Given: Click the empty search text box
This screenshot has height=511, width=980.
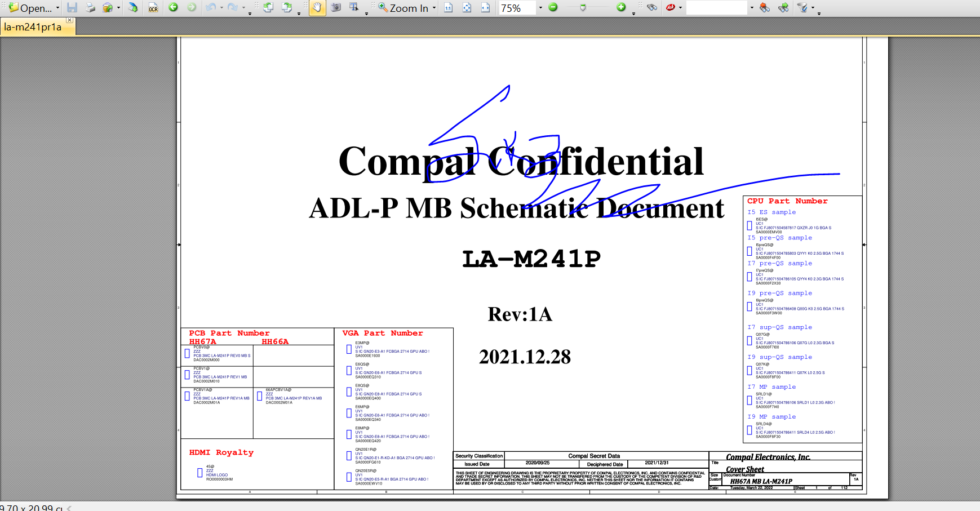Looking at the screenshot, I should tap(716, 8).
